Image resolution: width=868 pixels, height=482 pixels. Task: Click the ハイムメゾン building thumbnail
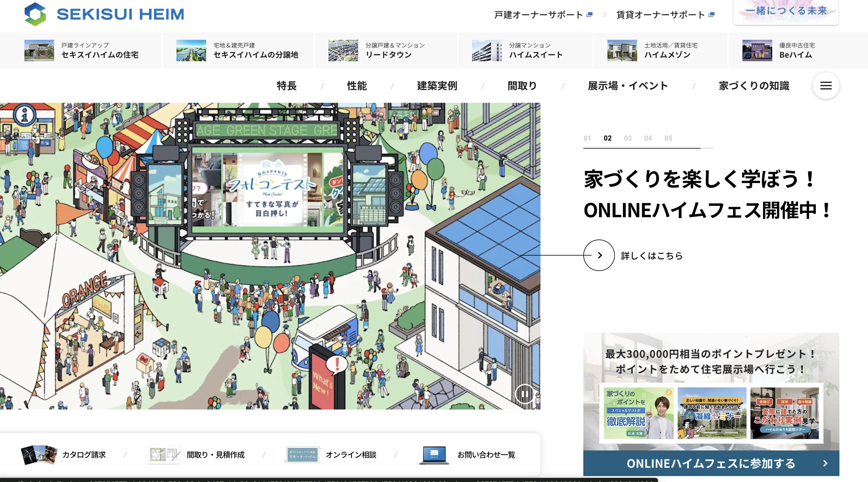[x=622, y=51]
